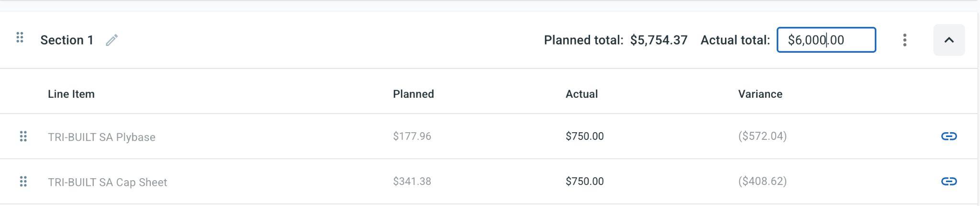This screenshot has width=980, height=206.
Task: Select the TRI-BUILT SA Cap Sheet line item
Action: pos(107,182)
